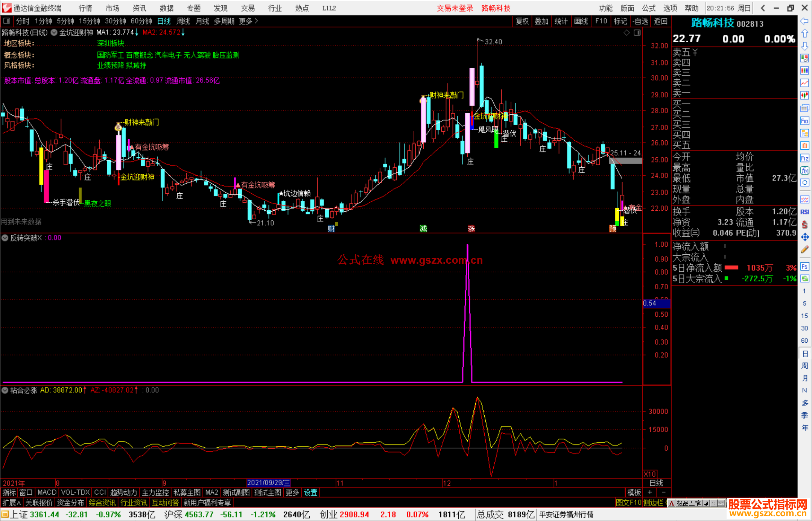Expand the 更多 periods chevron in toolbar

pyautogui.click(x=248, y=21)
